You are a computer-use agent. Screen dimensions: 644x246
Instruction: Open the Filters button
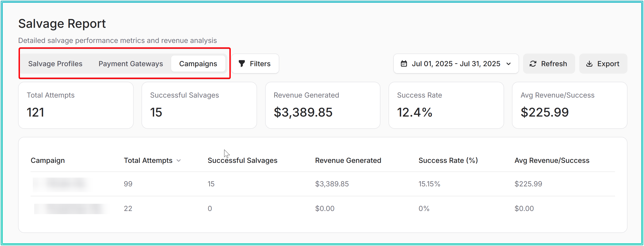255,64
